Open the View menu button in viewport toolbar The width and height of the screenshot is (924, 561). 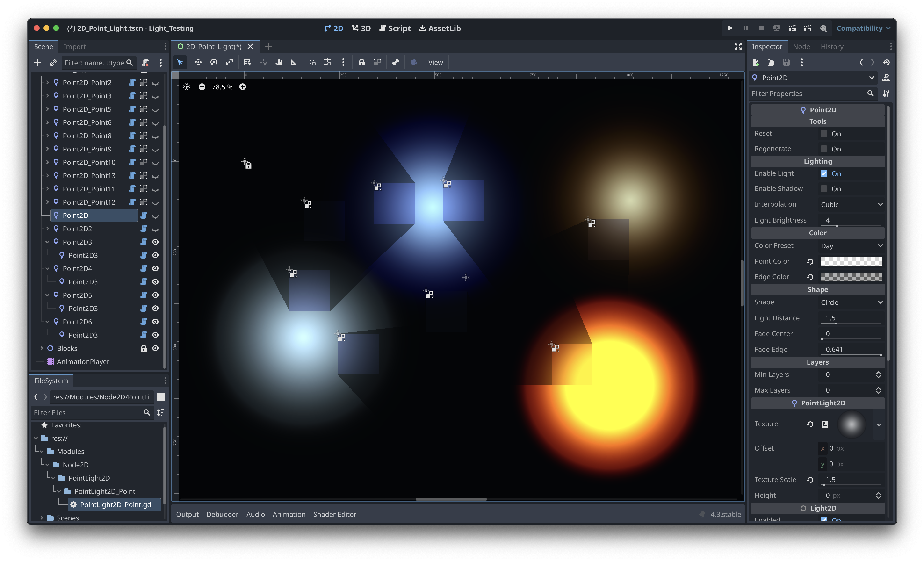tap(435, 62)
